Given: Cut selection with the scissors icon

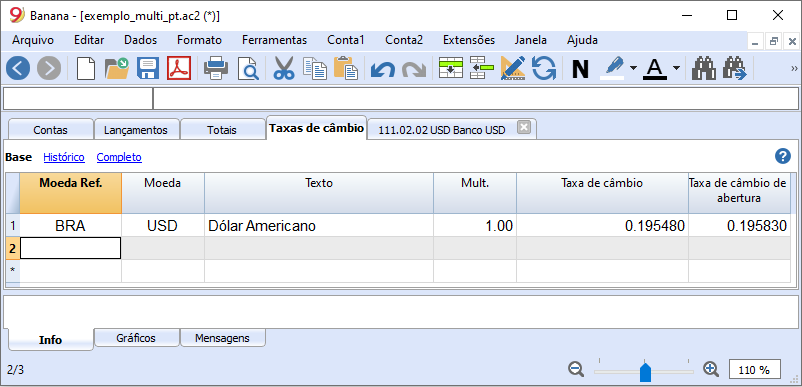Looking at the screenshot, I should coord(284,68).
